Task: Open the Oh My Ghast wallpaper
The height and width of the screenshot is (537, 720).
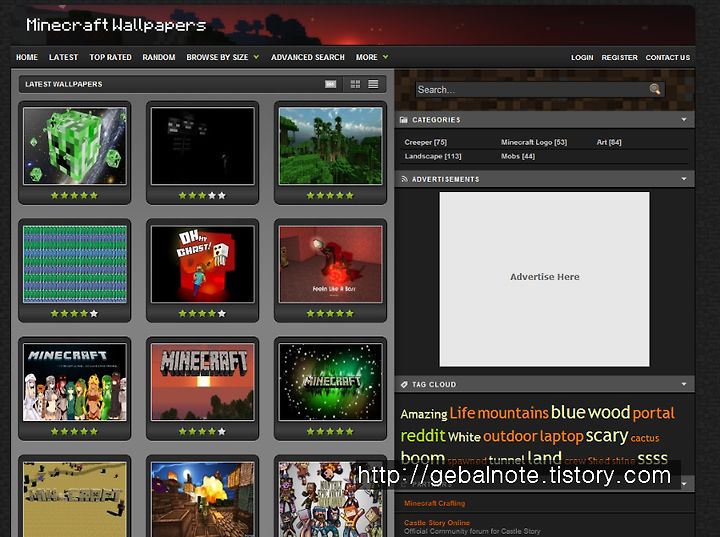Action: click(202, 264)
